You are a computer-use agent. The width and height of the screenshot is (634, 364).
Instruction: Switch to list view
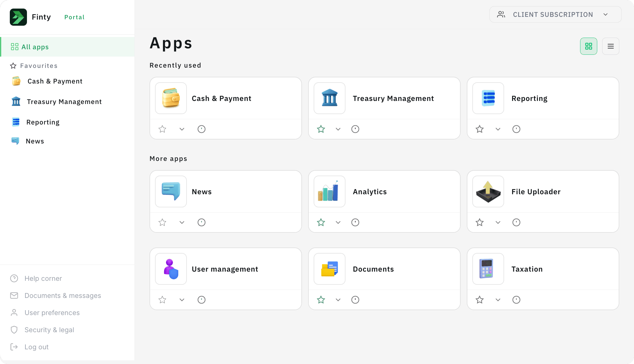pyautogui.click(x=610, y=46)
